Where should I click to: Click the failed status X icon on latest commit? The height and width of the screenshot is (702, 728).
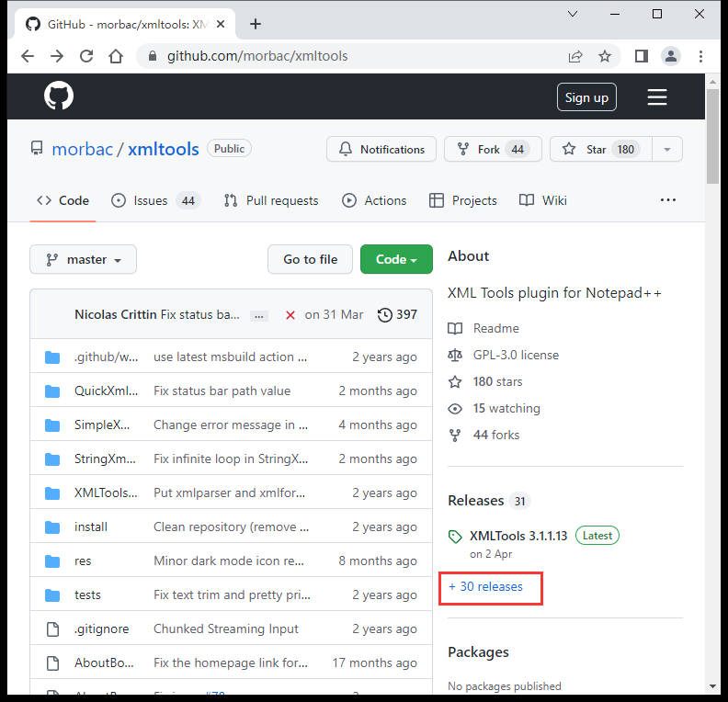click(290, 315)
